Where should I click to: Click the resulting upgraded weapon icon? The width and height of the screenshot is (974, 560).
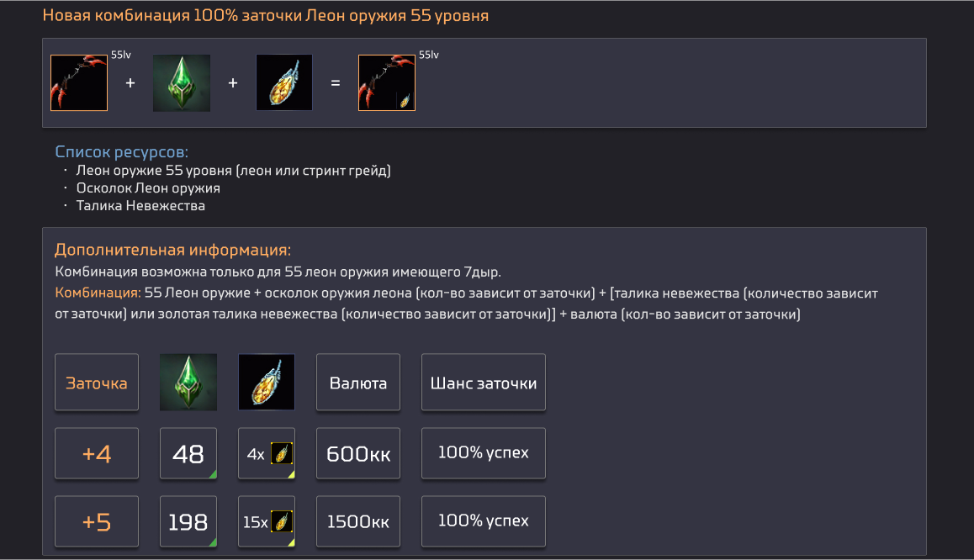387,83
